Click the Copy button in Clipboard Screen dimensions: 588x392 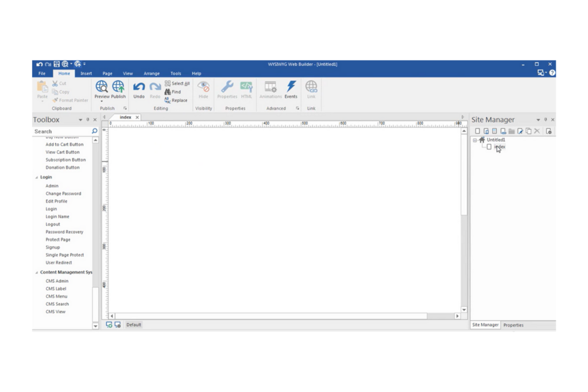pyautogui.click(x=61, y=92)
